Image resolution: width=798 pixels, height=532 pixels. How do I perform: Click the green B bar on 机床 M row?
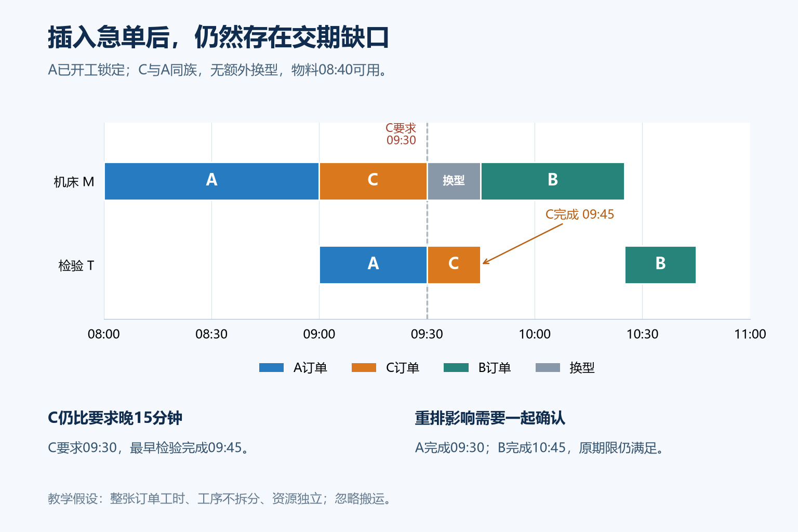(553, 181)
